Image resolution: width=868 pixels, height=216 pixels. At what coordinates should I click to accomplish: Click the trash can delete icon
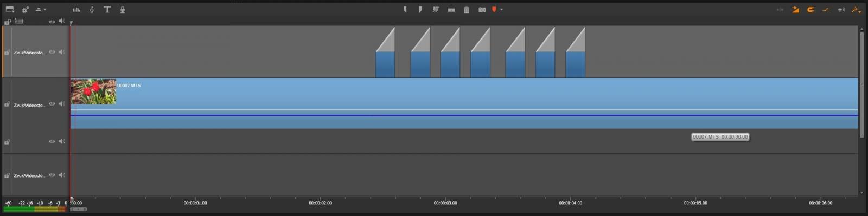(x=467, y=10)
